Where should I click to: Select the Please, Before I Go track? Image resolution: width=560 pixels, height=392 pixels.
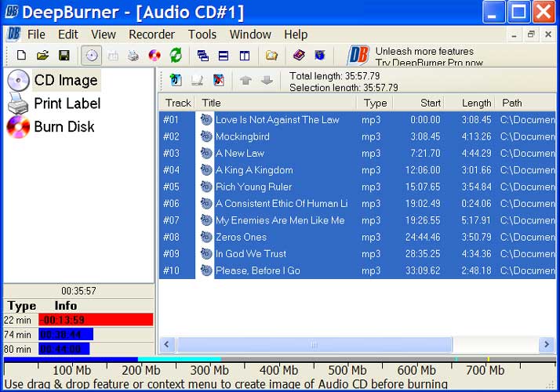point(357,270)
